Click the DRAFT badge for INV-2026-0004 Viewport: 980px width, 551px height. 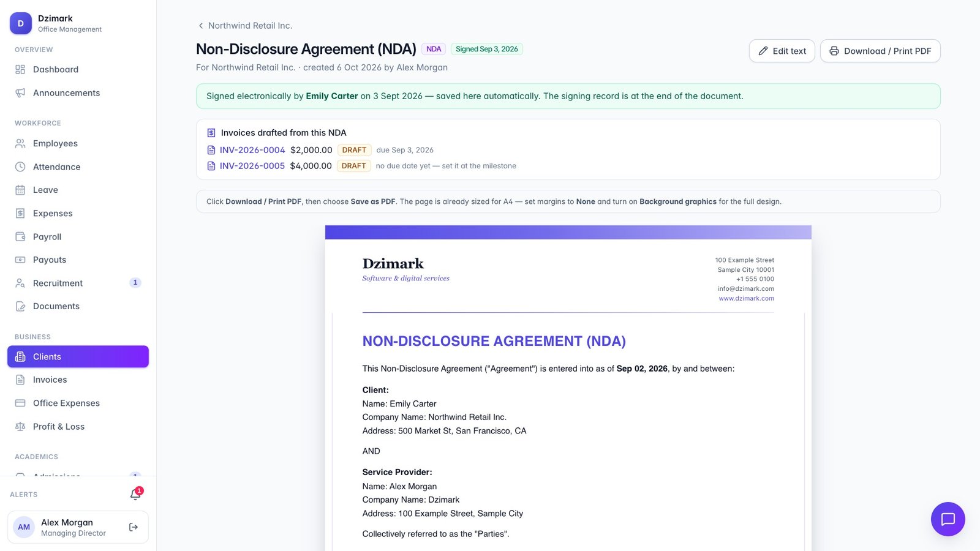click(354, 150)
